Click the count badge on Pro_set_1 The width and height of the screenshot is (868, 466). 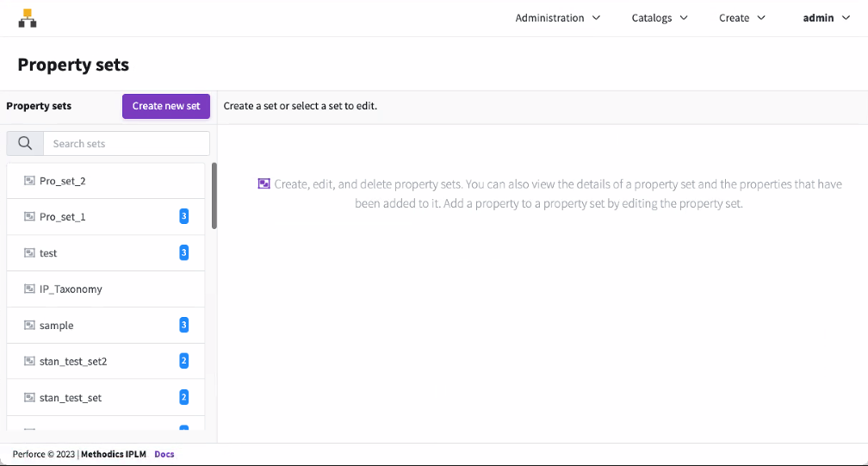183,216
